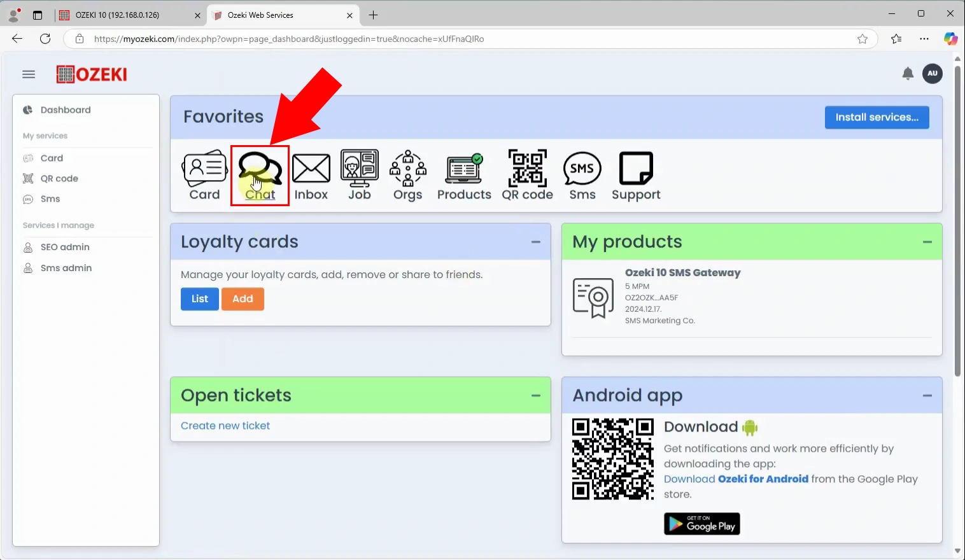Close the Ozeki Web Services tab
965x560 pixels.
pos(349,15)
